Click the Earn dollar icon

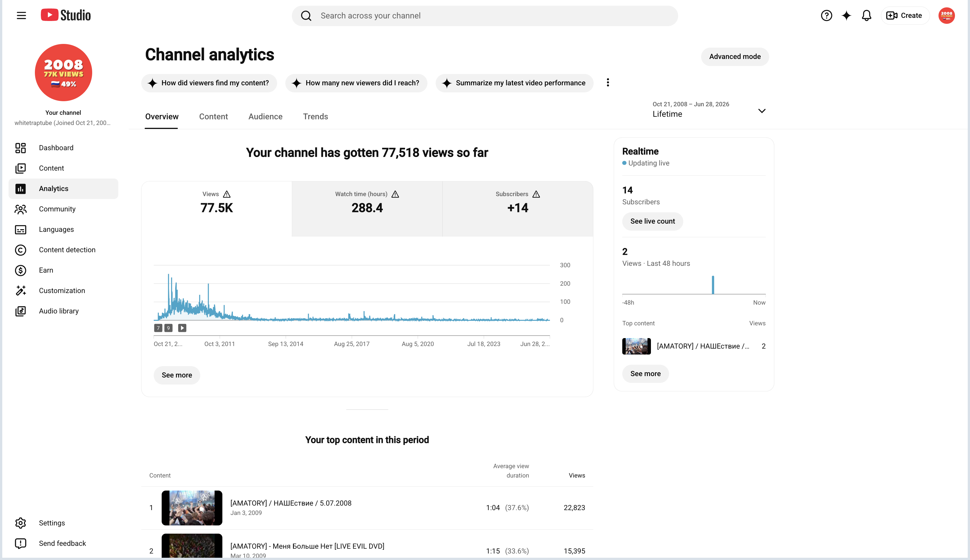tap(20, 270)
